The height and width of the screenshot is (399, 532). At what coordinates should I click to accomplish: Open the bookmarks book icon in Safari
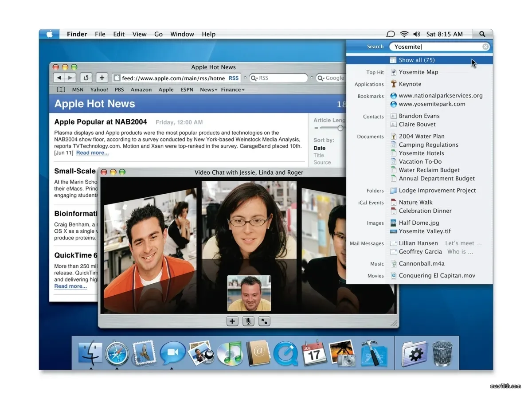pyautogui.click(x=60, y=89)
